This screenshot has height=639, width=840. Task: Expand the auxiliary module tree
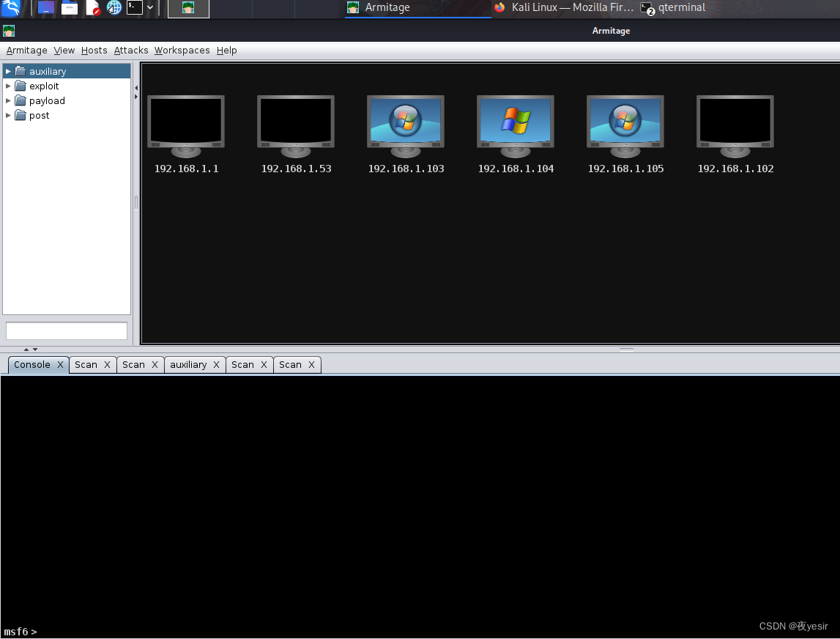tap(8, 71)
